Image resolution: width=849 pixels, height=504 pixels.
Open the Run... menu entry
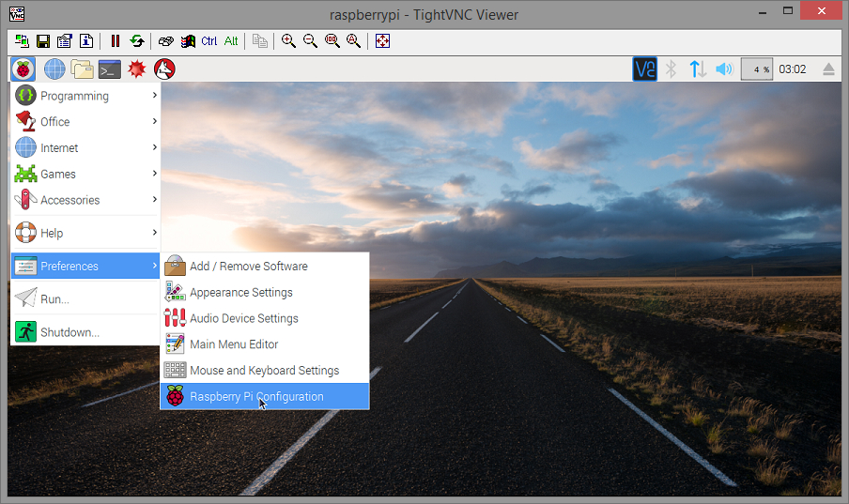point(85,298)
